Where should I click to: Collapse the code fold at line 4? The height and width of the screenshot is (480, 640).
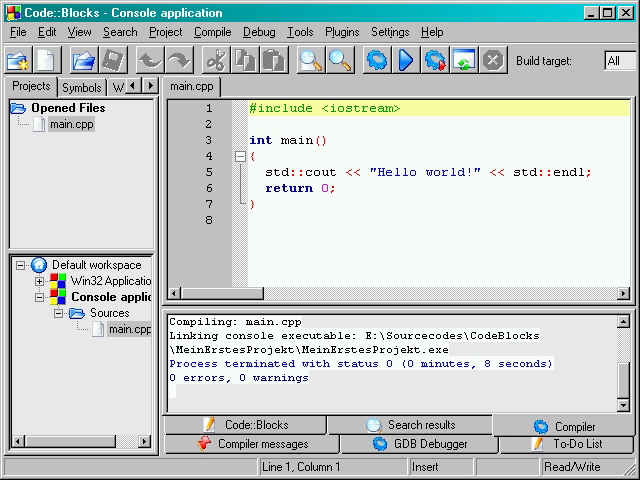tap(240, 156)
